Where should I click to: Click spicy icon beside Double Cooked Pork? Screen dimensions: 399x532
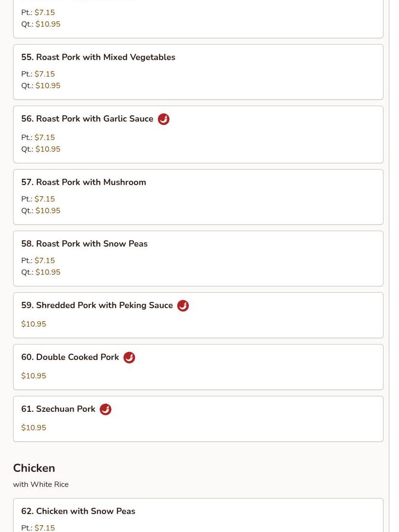(129, 358)
